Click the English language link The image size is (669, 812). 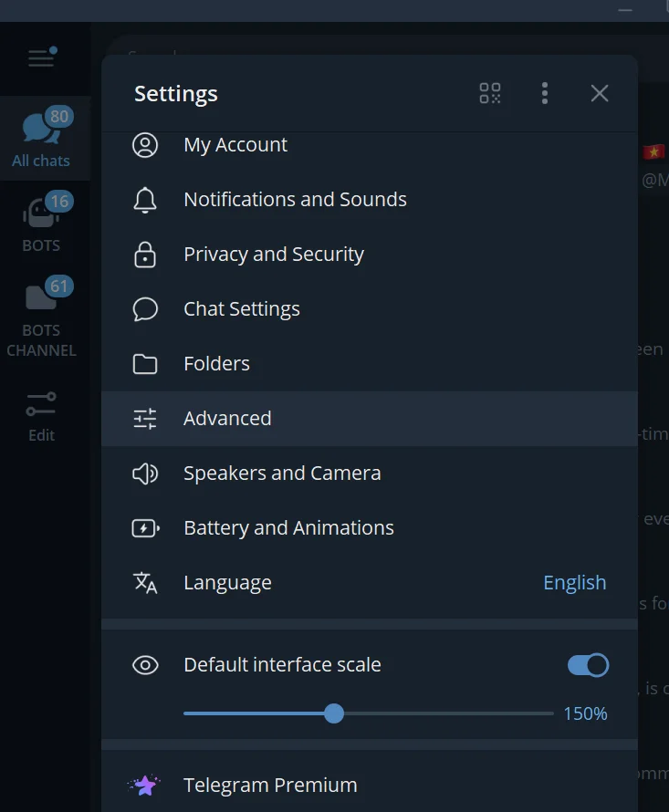575,583
